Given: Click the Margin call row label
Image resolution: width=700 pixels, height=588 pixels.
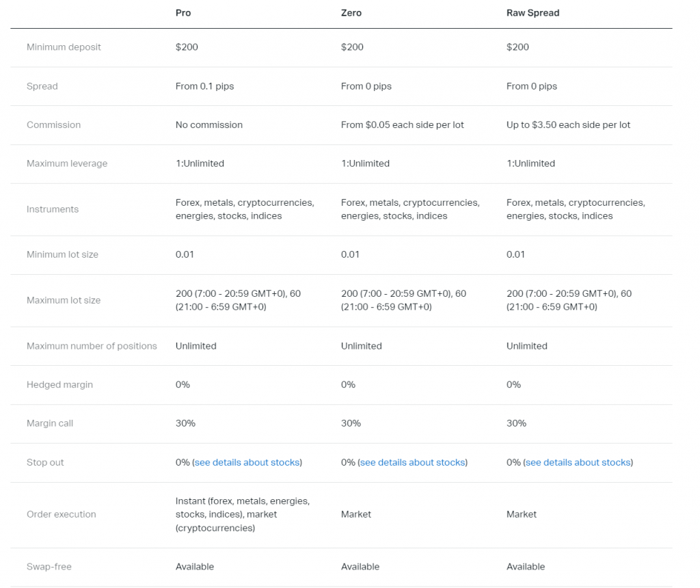Looking at the screenshot, I should 50,424.
